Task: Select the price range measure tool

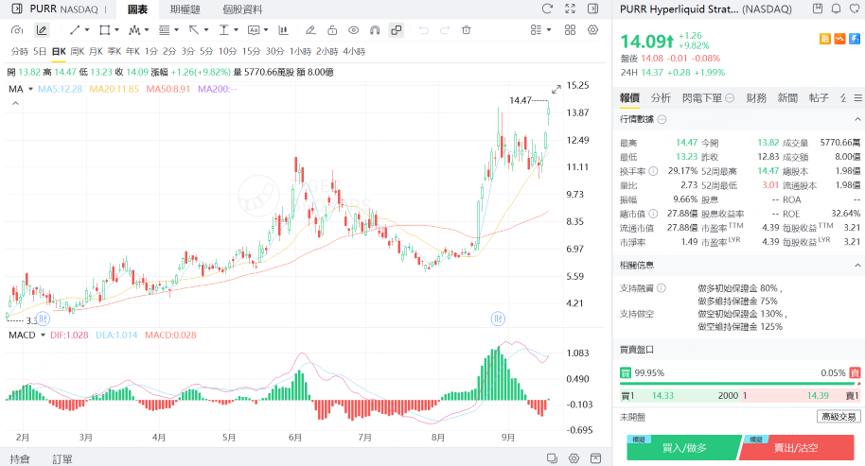Action: [x=223, y=30]
